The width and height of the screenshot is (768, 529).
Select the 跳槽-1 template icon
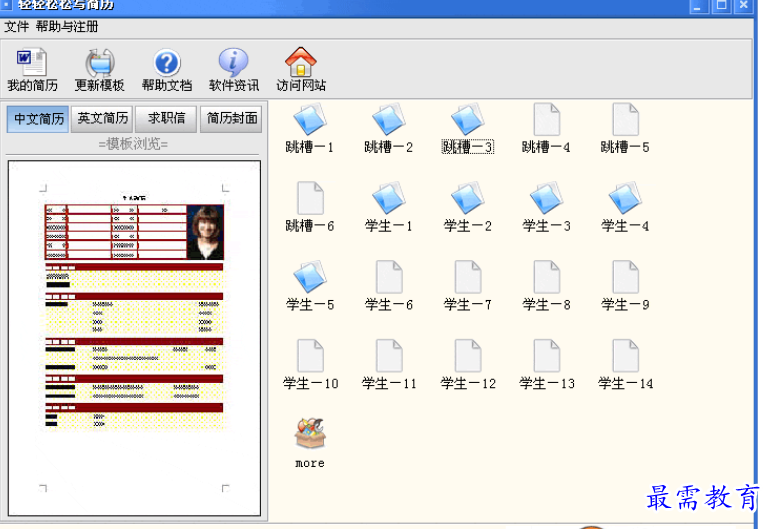click(310, 119)
